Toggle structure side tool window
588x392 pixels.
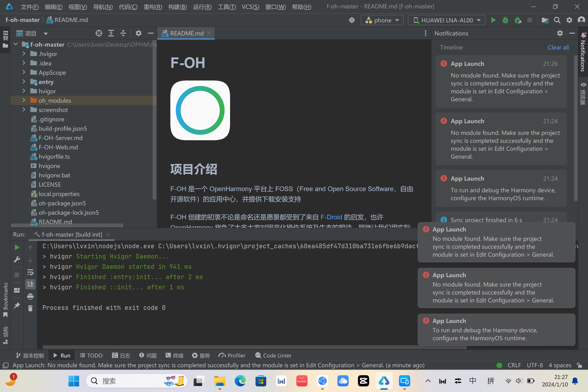point(5,335)
